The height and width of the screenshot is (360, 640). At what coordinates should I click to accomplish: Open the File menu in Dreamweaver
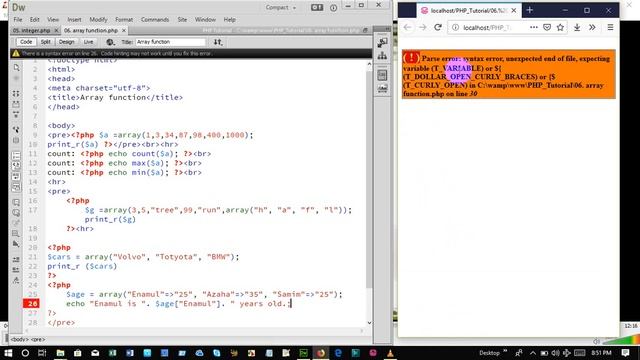18,20
